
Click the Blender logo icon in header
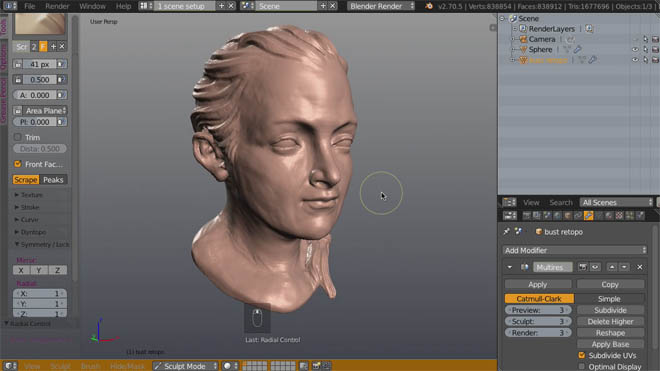point(428,6)
